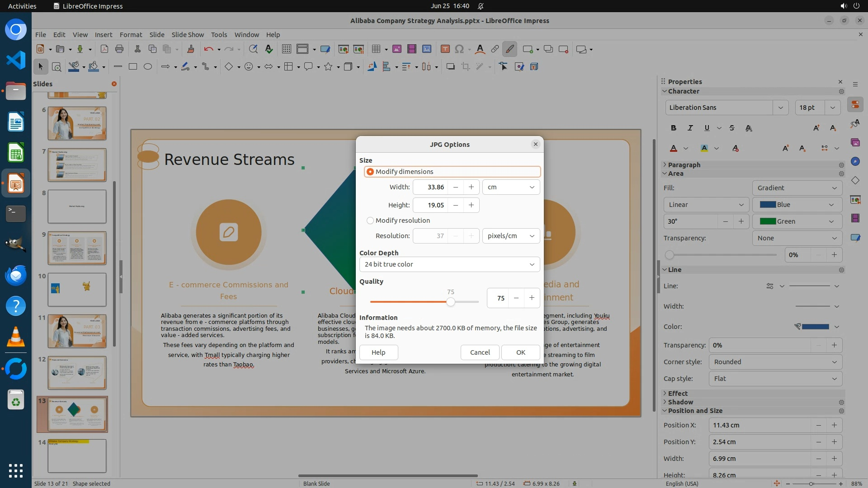Click the Quality slider handle
The image size is (868, 488).
(450, 302)
